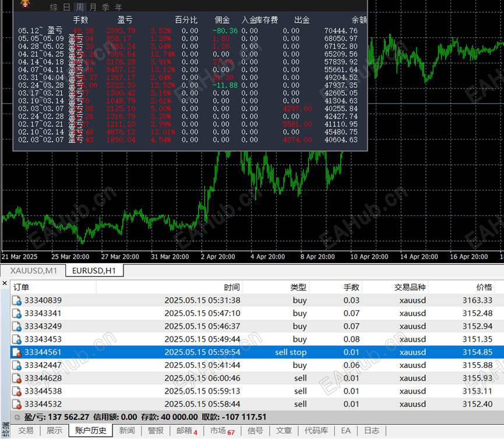Sort by the 类型 column header
This screenshot has height=439, width=504.
[276, 287]
